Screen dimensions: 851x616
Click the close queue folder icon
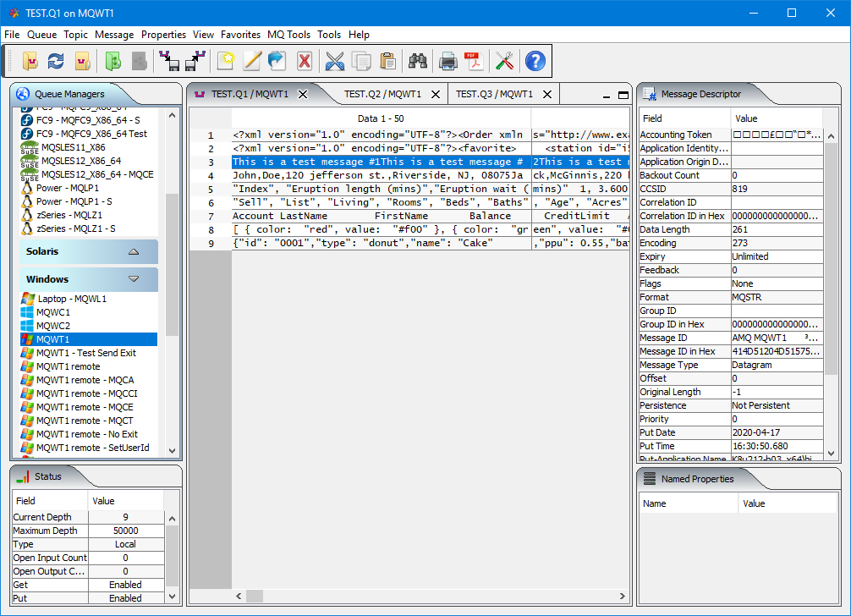coord(83,61)
